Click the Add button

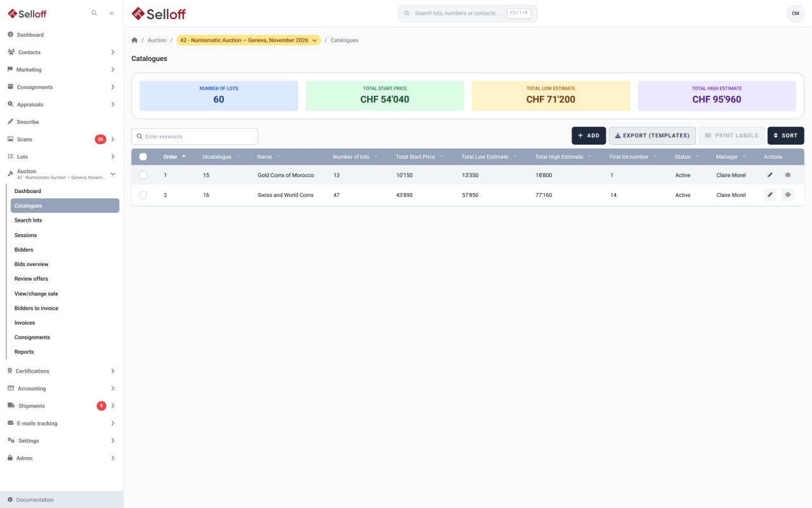pos(589,135)
